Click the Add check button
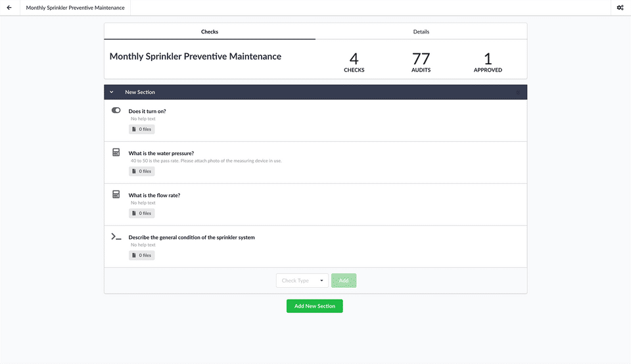Screen dimensions: 631x364 pyautogui.click(x=344, y=281)
